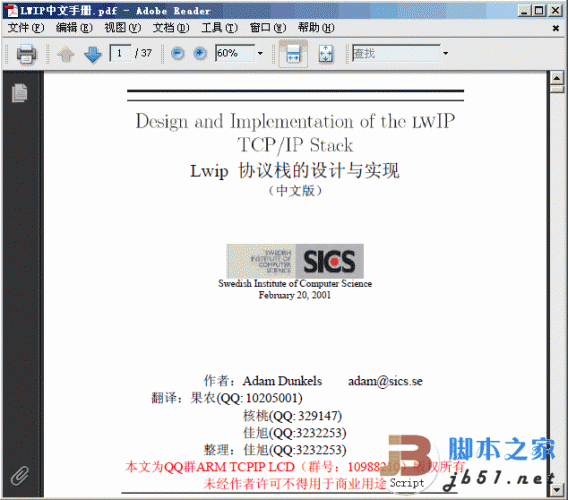Click the scrollbar up arrow
568x500 pixels.
pyautogui.click(x=556, y=78)
